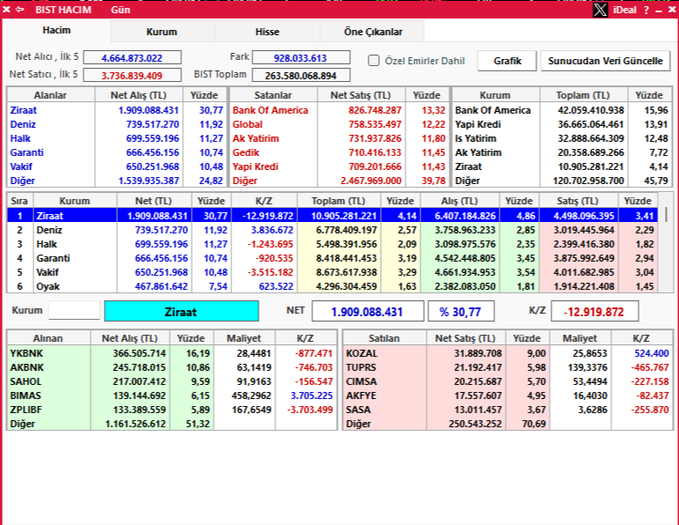
Task: Click SAHOL in Alınan list
Action: click(x=26, y=382)
